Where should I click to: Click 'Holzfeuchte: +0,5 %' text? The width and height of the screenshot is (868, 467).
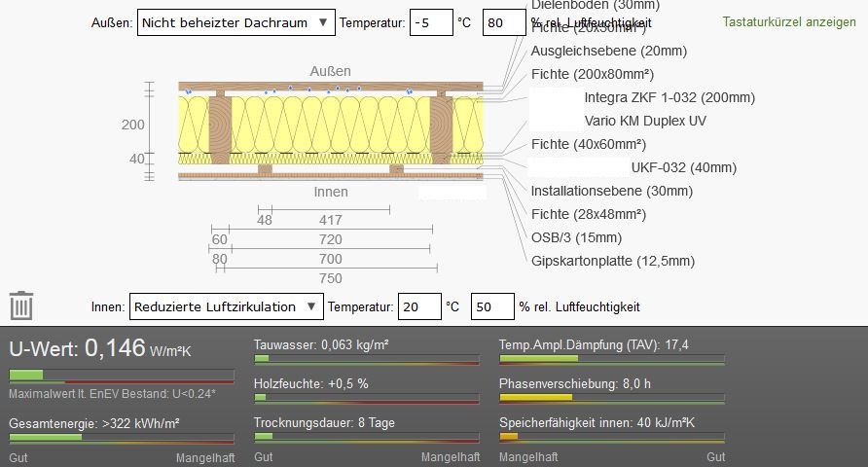tap(311, 383)
